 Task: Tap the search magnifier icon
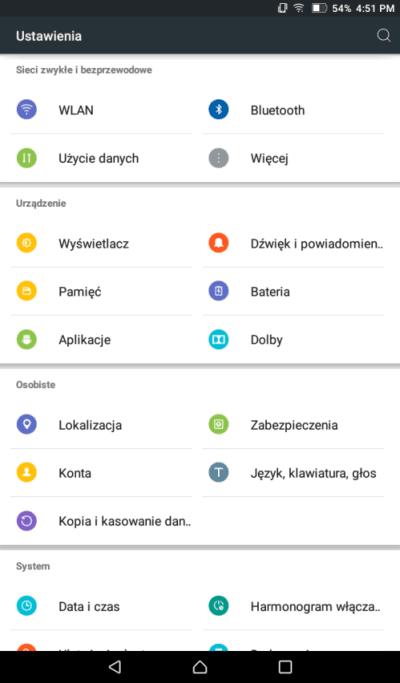click(x=383, y=36)
